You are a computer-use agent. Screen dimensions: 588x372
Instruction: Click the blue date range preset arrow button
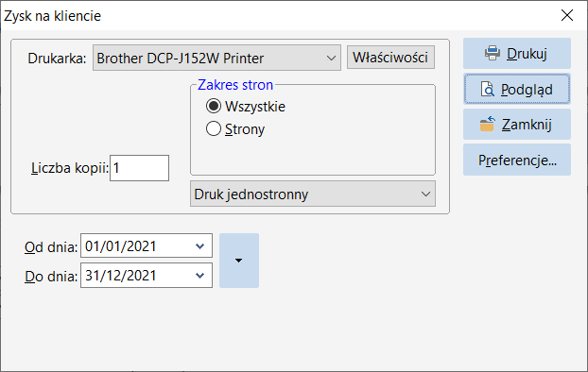pos(239,261)
